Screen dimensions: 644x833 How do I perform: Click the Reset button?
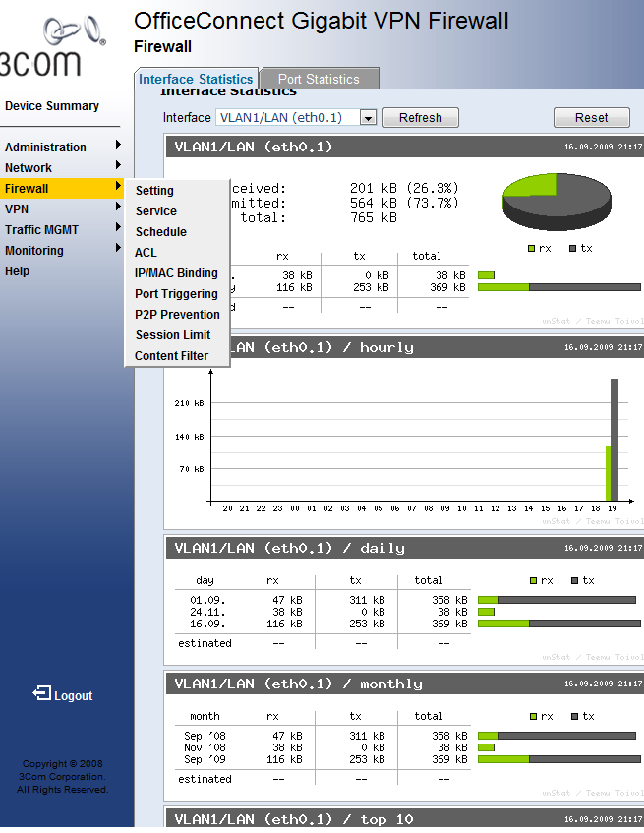[x=592, y=117]
